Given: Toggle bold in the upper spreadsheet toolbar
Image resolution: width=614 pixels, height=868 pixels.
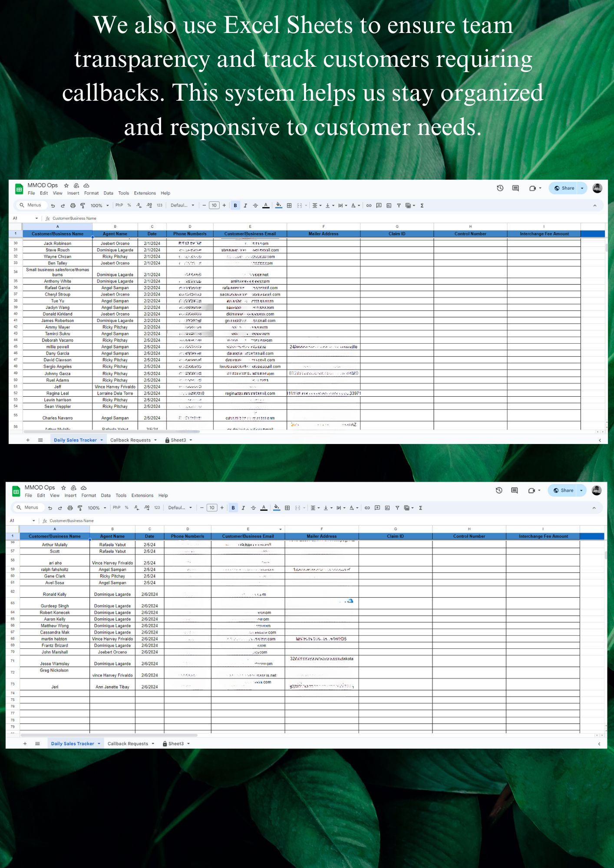Looking at the screenshot, I should (x=235, y=206).
